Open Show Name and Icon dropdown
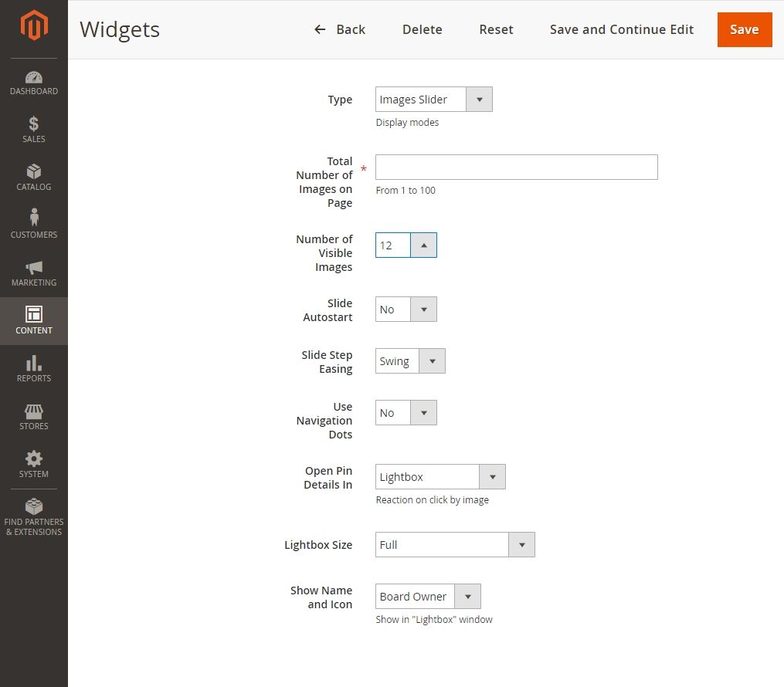This screenshot has width=784, height=687. [x=428, y=597]
